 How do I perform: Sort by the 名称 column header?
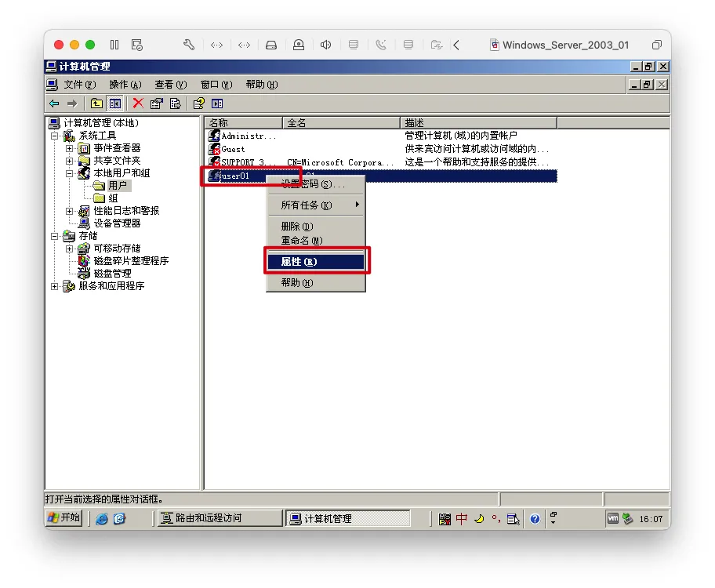[x=244, y=123]
